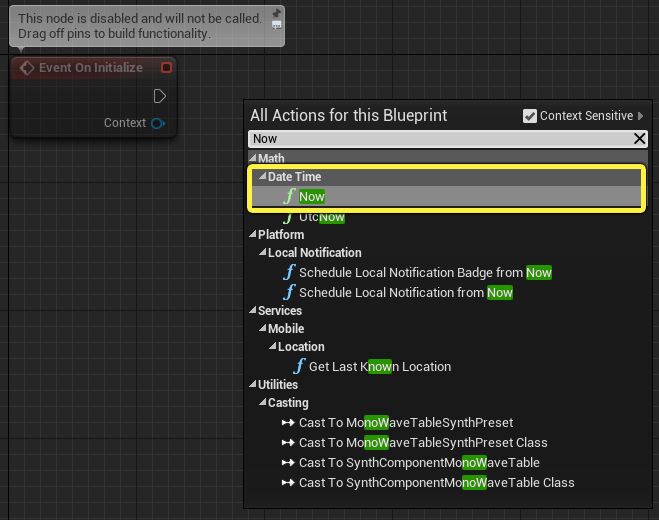Image resolution: width=659 pixels, height=520 pixels.
Task: Select Get Last Known Location function
Action: tap(379, 366)
